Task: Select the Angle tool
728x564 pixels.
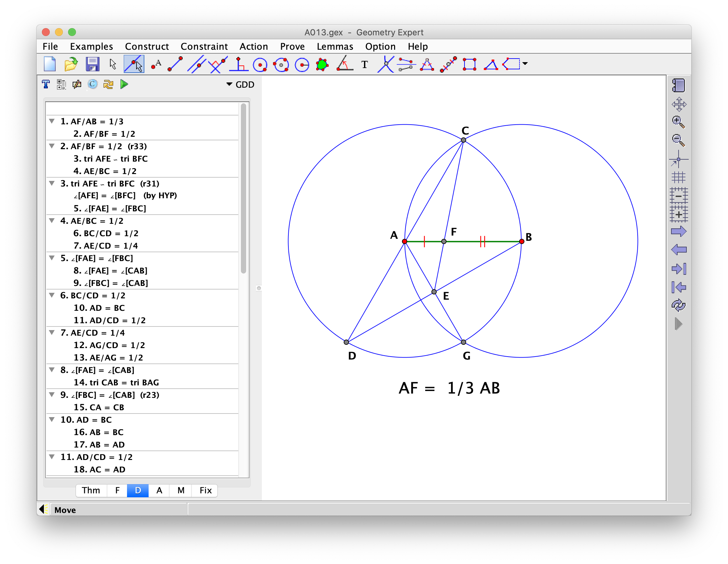Action: tap(344, 64)
